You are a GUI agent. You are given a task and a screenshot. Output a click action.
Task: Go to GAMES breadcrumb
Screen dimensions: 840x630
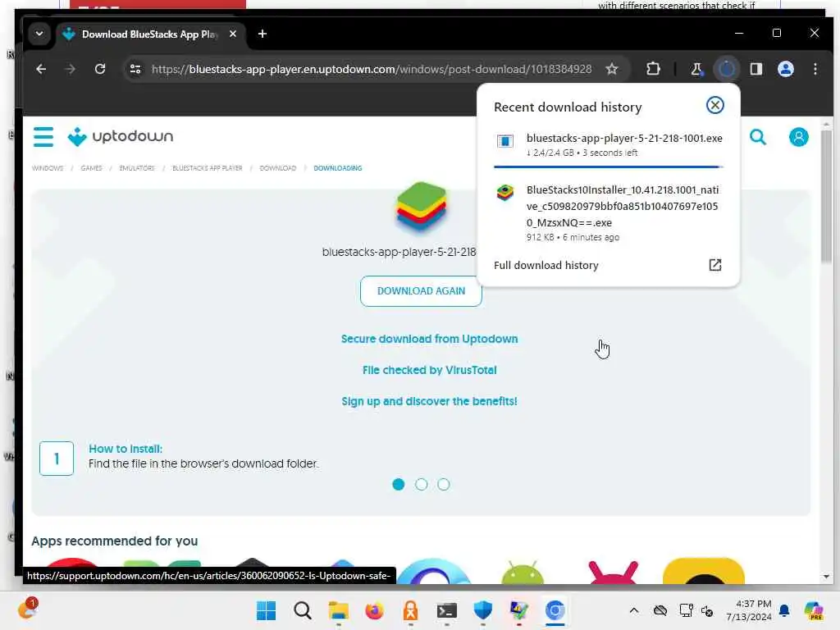tap(91, 168)
